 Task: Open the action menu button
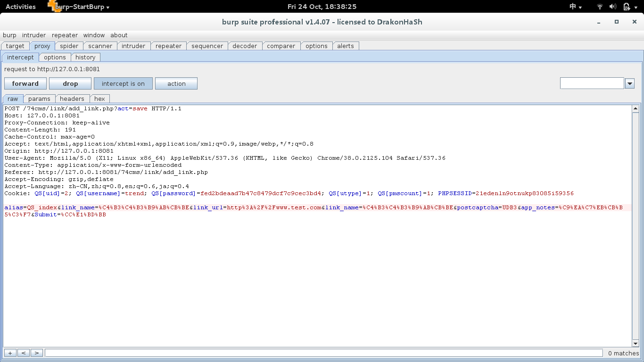176,83
